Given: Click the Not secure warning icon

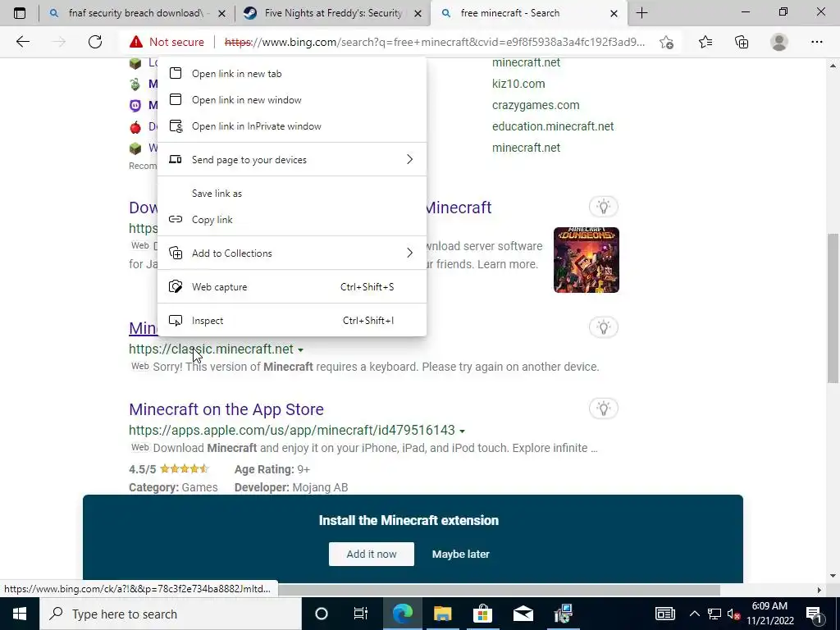Looking at the screenshot, I should coord(136,42).
